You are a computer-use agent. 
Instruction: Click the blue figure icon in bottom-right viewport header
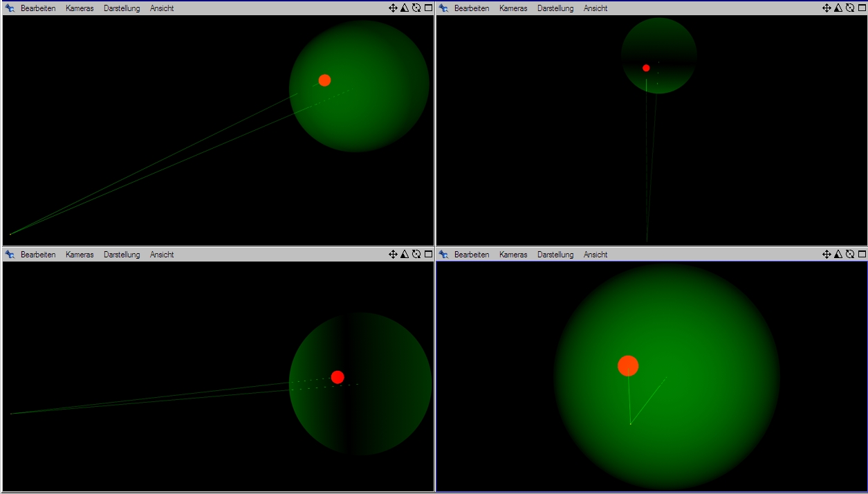(444, 255)
